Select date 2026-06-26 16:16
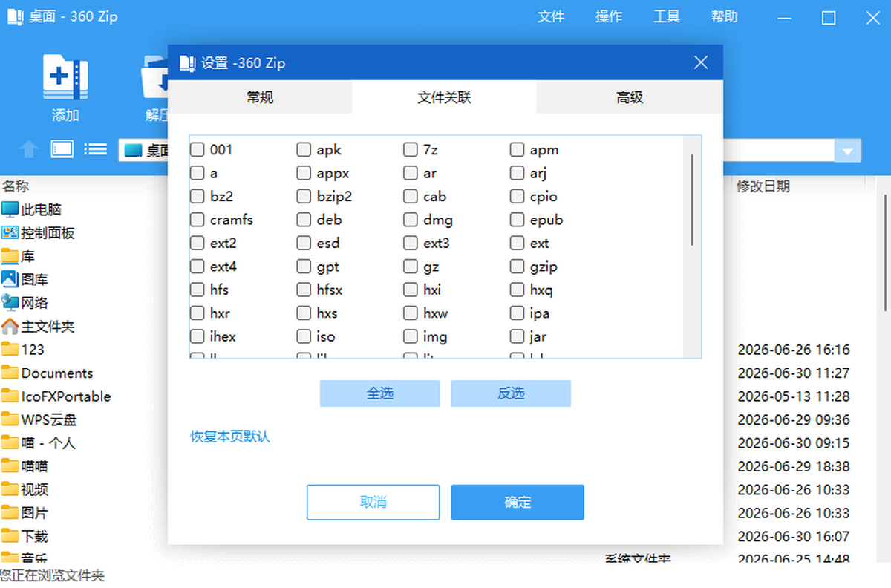 pyautogui.click(x=794, y=350)
